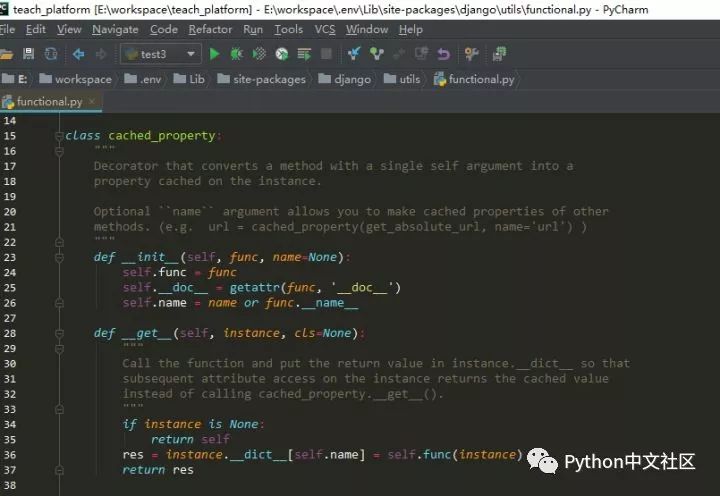Open the Run menu
This screenshot has width=720, height=496.
point(253,29)
